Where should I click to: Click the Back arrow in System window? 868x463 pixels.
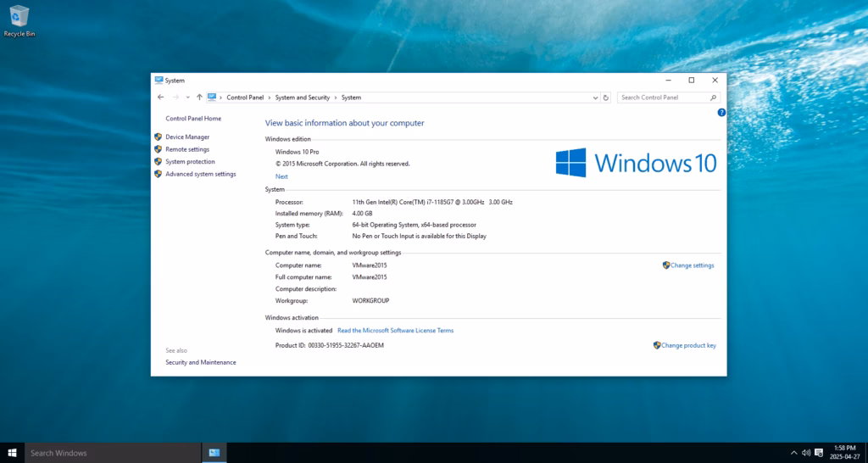tap(160, 98)
